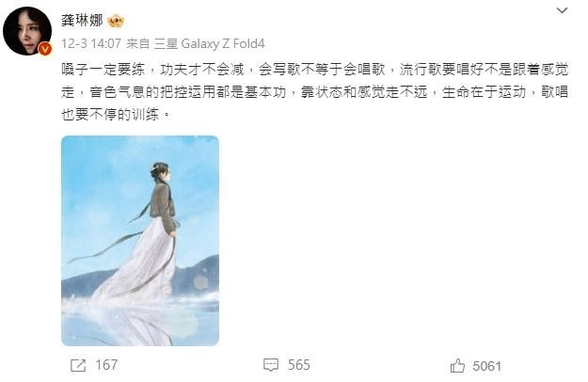Click the crown membership badge icon

click(x=116, y=21)
